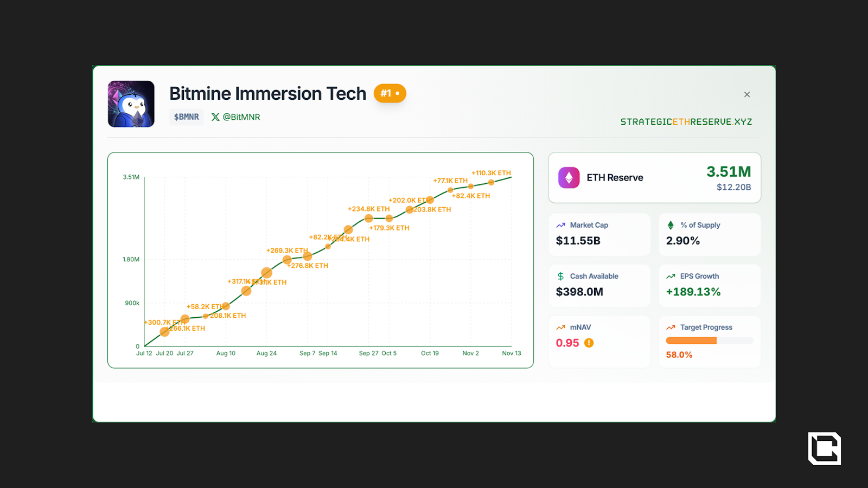Click the $BMNR ticker tag
This screenshot has width=868, height=488.
[x=187, y=117]
